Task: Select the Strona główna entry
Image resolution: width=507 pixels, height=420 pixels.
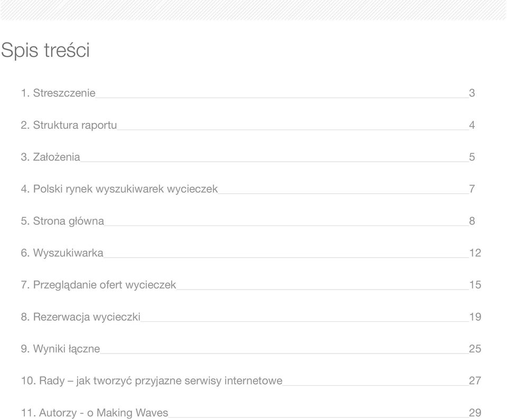Action: [62, 221]
